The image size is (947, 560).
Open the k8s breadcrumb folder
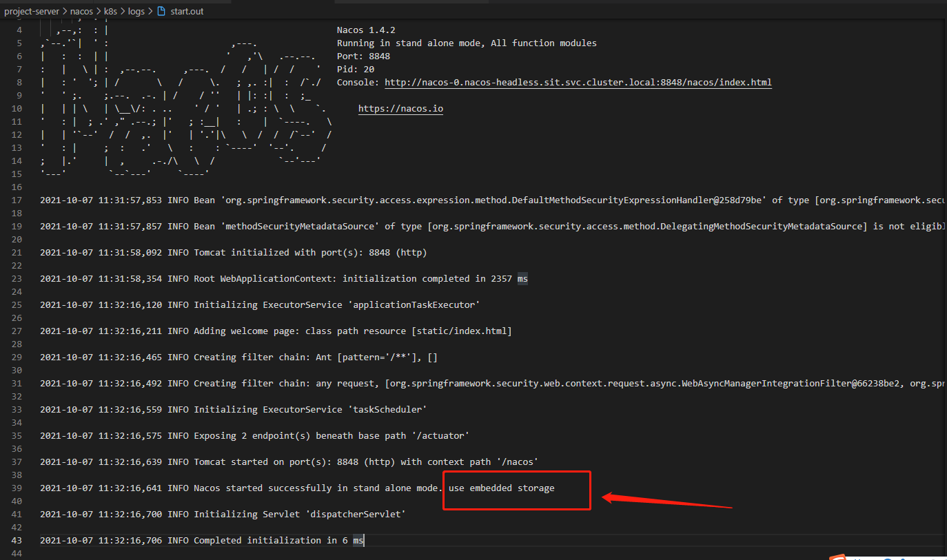110,11
